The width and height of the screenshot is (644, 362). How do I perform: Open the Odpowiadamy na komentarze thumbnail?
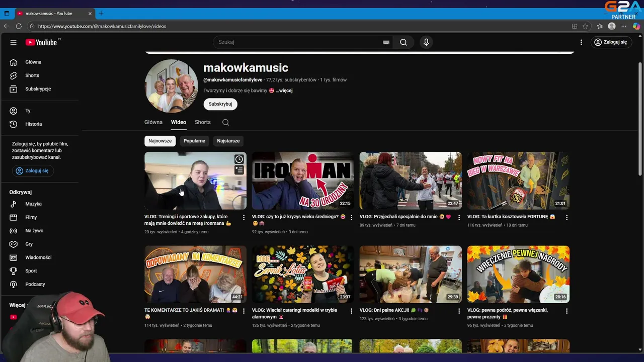point(195,274)
